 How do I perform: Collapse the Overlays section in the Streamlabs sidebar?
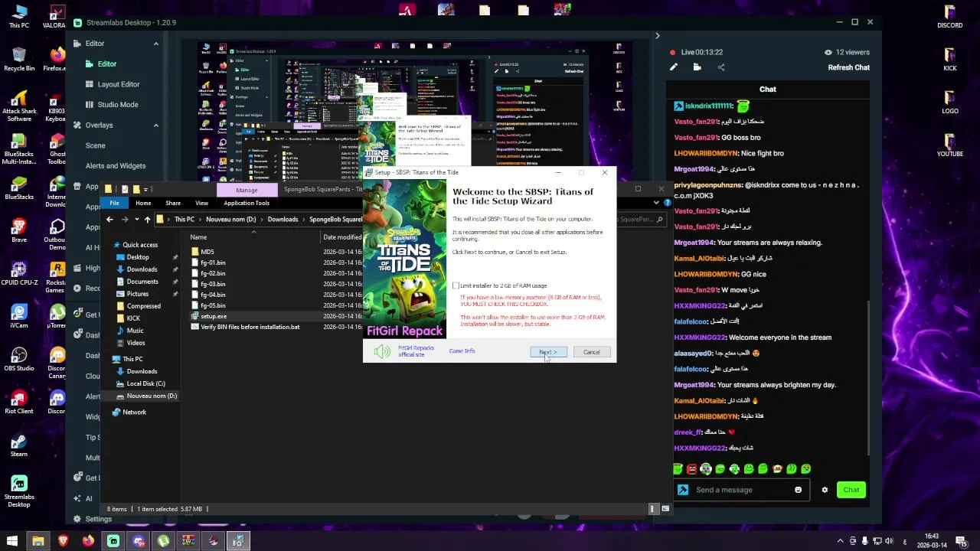tap(155, 125)
